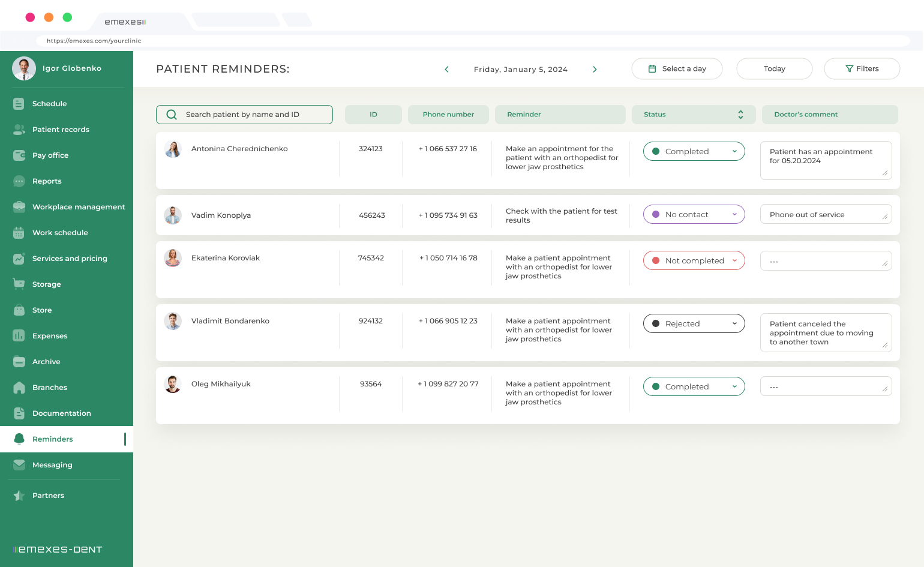Go to next day arrow
This screenshot has width=924, height=567.
pyautogui.click(x=595, y=70)
